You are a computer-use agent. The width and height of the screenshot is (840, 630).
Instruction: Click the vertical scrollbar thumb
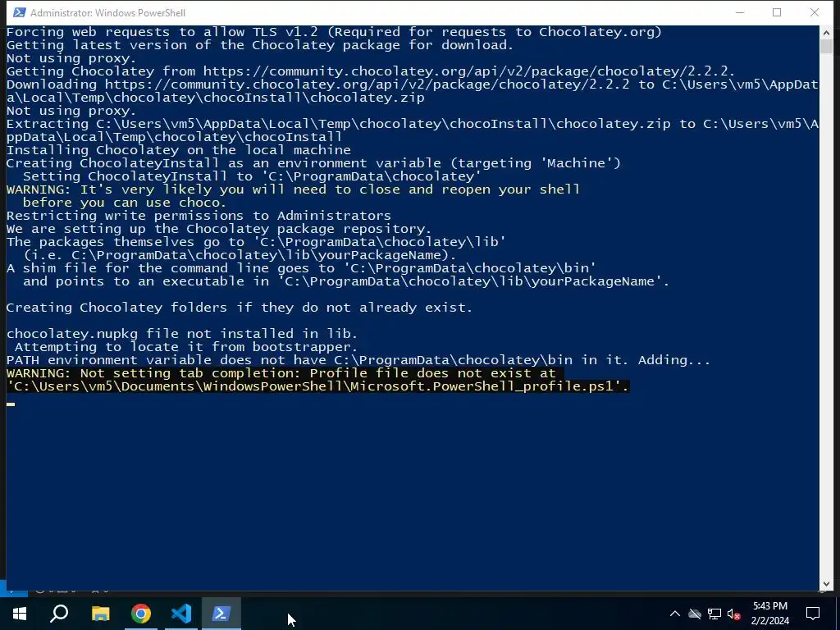pyautogui.click(x=825, y=47)
